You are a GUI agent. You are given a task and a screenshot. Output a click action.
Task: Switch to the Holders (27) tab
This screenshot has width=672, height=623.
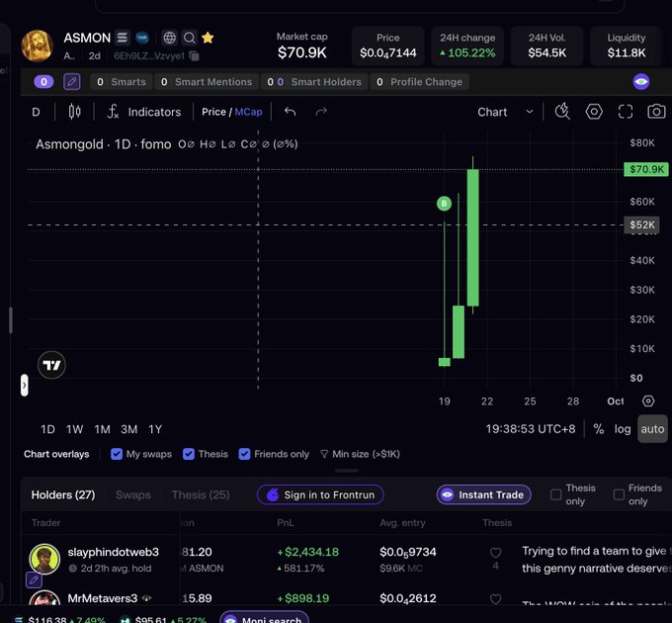63,494
